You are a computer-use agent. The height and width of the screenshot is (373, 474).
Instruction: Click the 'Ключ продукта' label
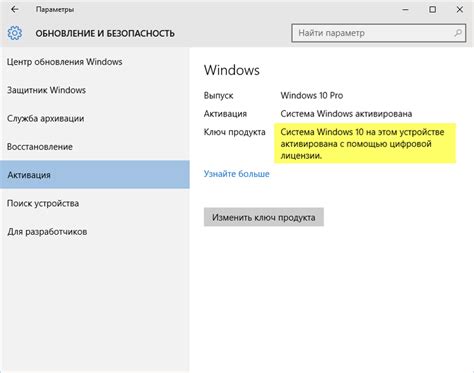[234, 132]
